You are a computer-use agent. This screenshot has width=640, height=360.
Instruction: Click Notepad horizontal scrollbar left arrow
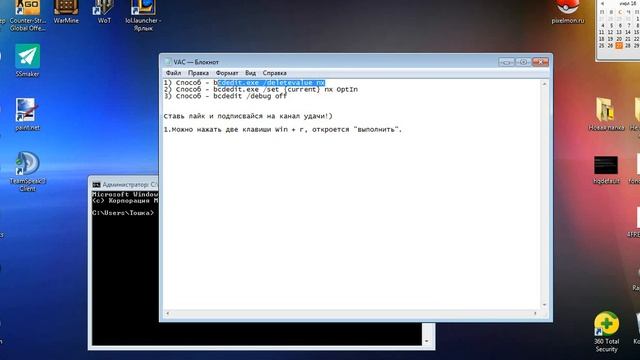point(167,313)
